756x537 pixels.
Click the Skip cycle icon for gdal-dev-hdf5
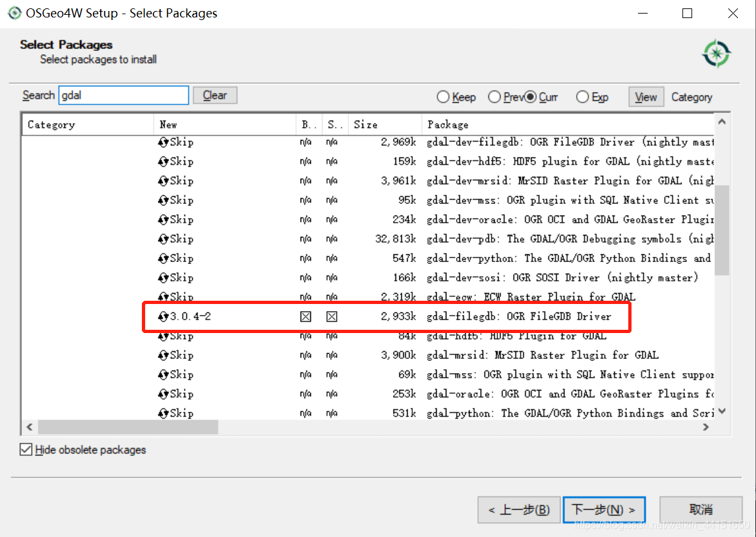click(163, 161)
